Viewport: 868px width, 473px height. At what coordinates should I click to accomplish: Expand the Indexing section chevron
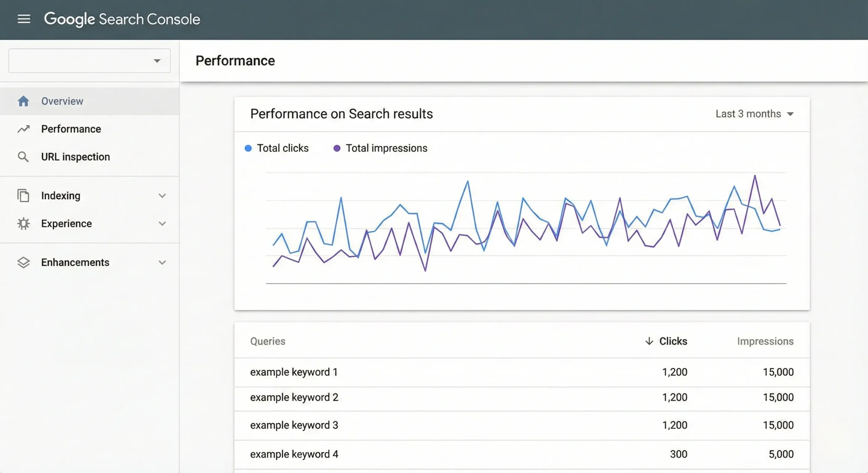click(162, 196)
